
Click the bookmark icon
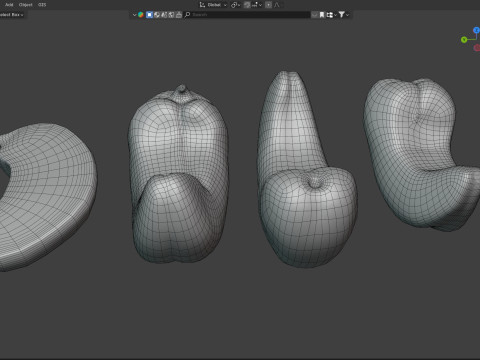pos(322,15)
